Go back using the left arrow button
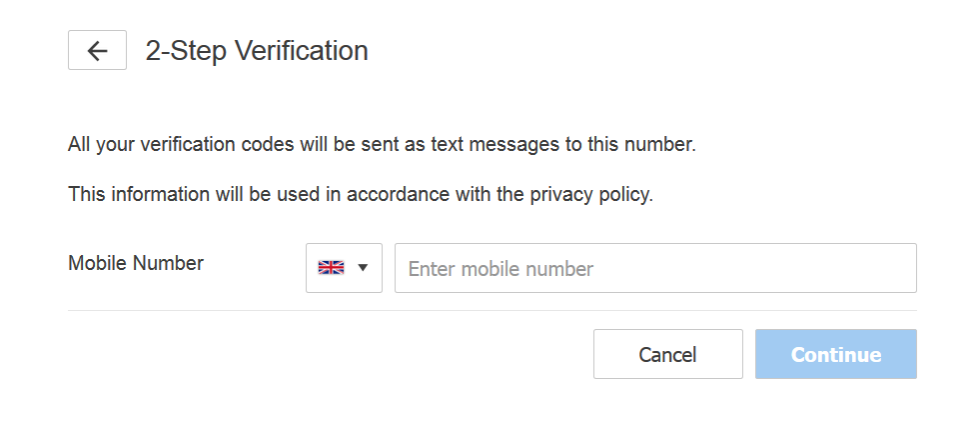The height and width of the screenshot is (441, 980). 97,50
